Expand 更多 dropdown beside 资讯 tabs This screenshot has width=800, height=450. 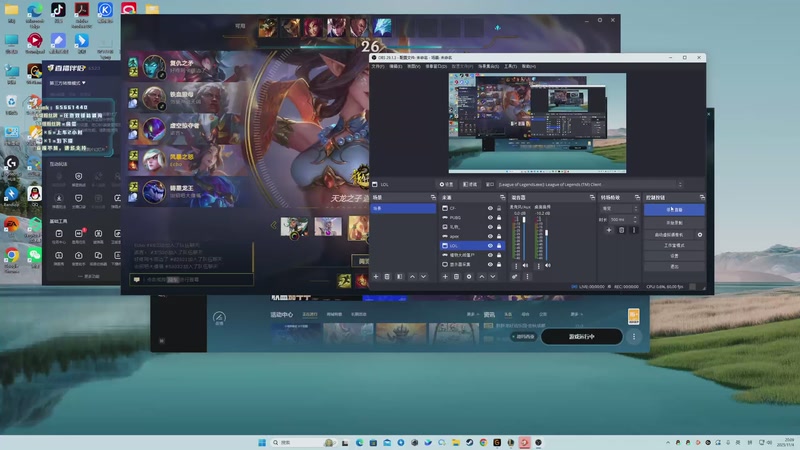tap(577, 314)
